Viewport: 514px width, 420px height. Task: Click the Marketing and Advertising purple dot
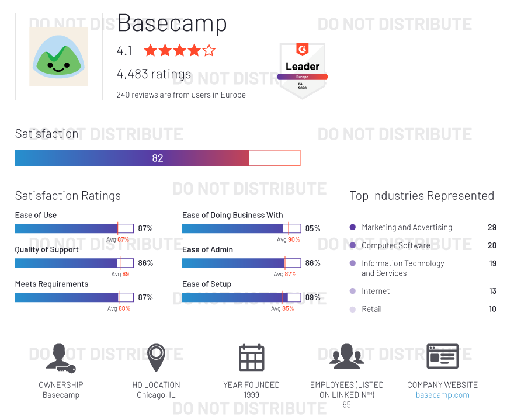(x=352, y=227)
